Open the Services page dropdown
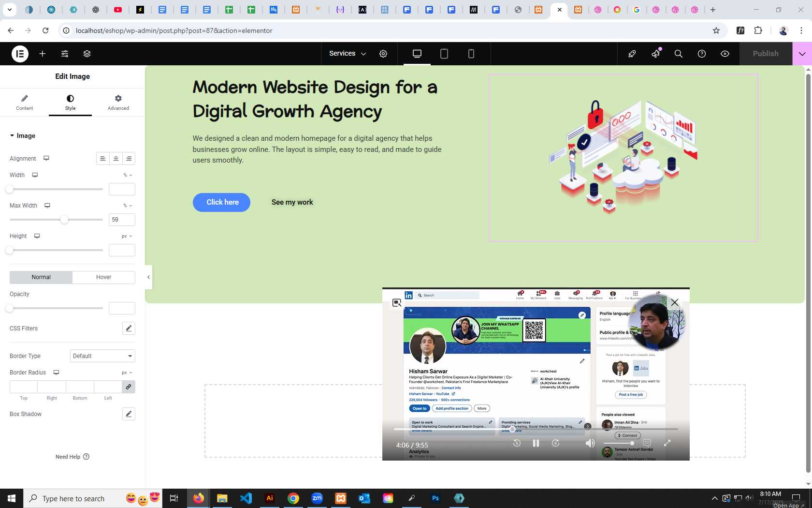 click(348, 54)
